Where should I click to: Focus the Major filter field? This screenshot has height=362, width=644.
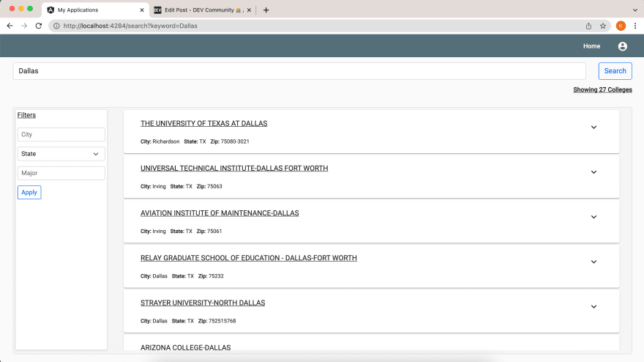point(61,173)
